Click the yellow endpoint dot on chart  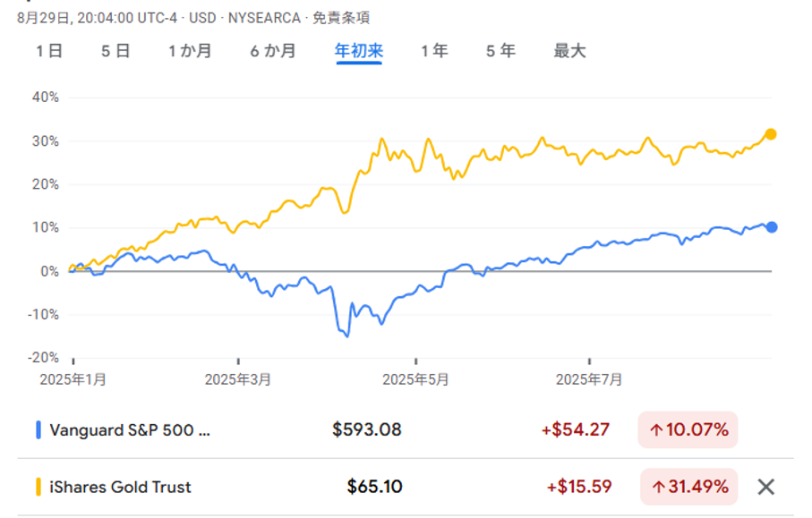click(770, 134)
